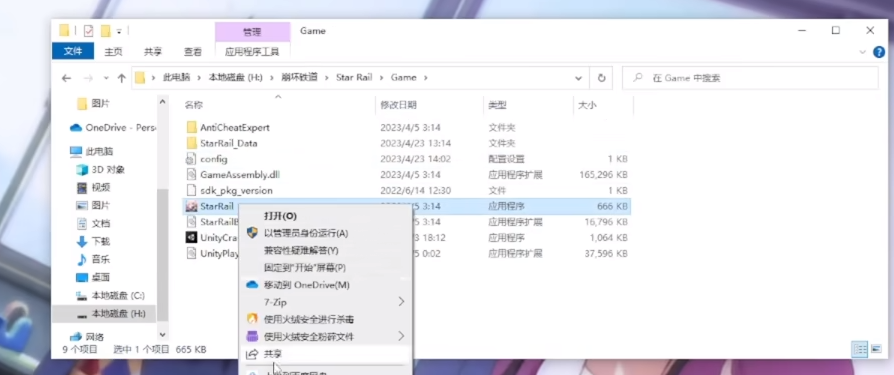This screenshot has width=894, height=375.
Task: Go forward with the forward arrow
Action: tap(88, 78)
